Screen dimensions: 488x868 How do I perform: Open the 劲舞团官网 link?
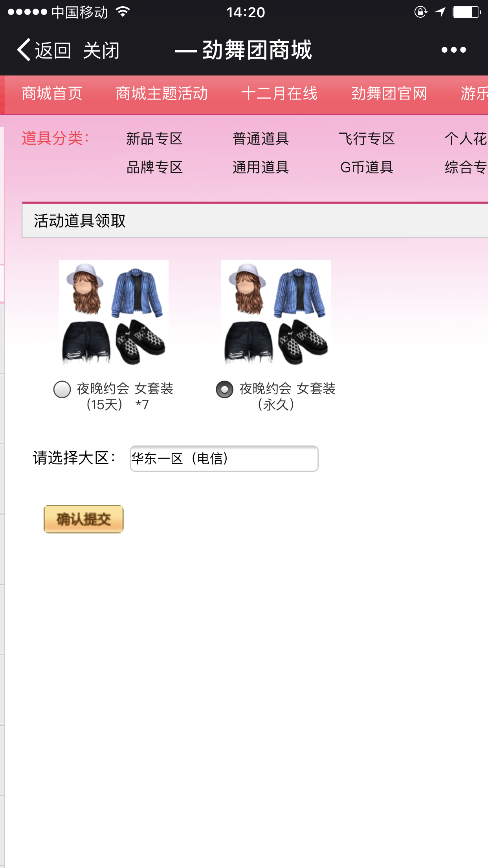point(389,94)
